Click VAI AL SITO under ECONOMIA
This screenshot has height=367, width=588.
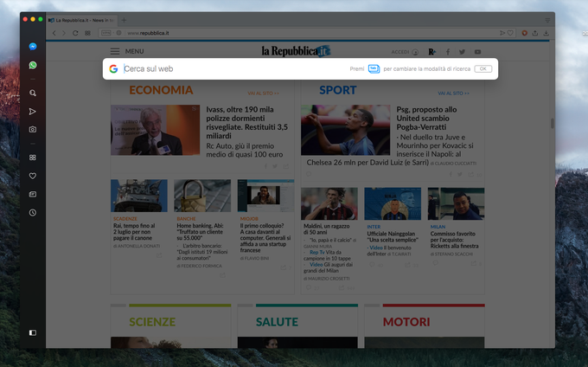coord(263,93)
